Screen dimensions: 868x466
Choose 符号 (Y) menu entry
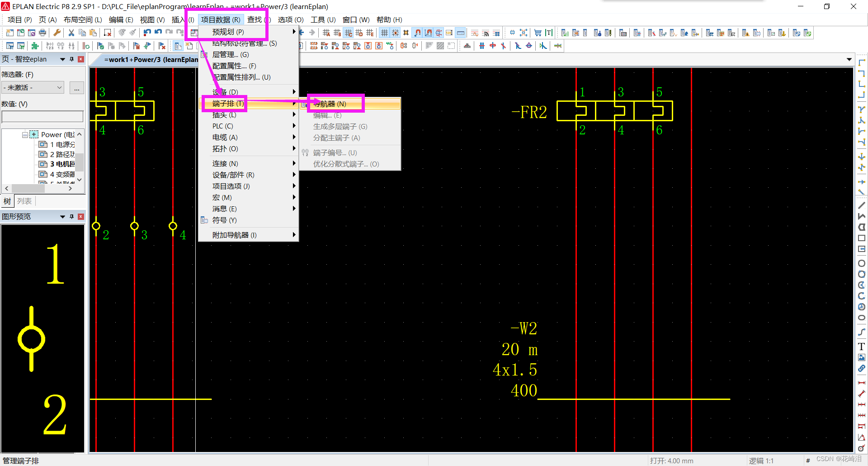pos(248,220)
